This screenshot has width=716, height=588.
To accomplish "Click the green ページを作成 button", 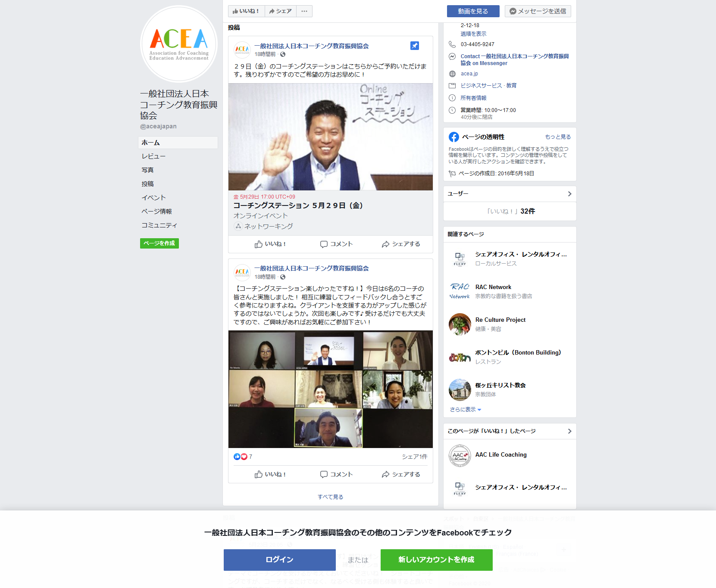I will tap(159, 243).
